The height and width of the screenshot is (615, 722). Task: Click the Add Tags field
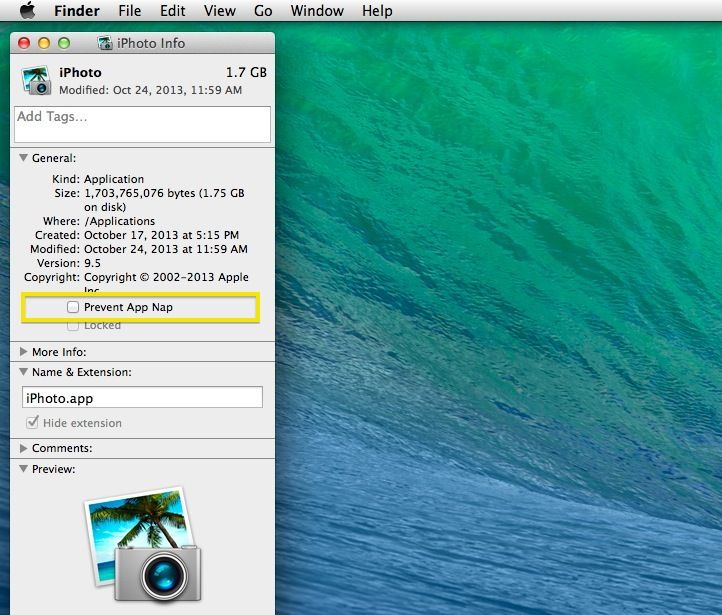click(x=142, y=124)
